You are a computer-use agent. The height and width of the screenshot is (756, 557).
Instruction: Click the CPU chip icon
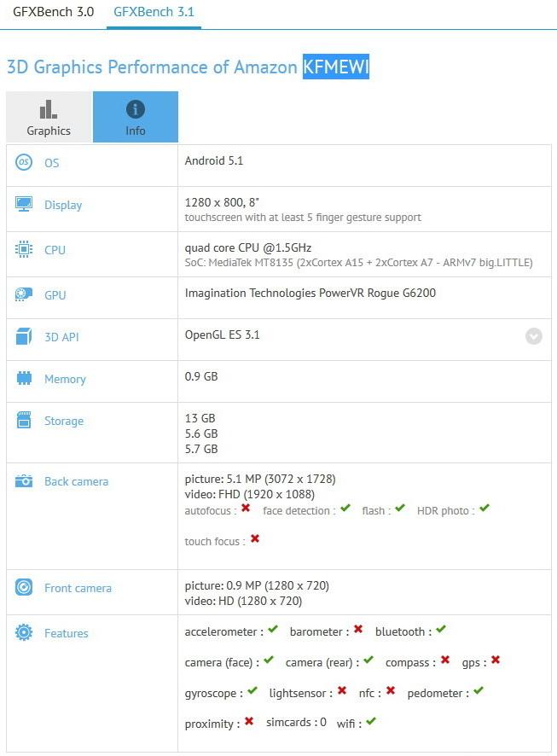pyautogui.click(x=24, y=249)
